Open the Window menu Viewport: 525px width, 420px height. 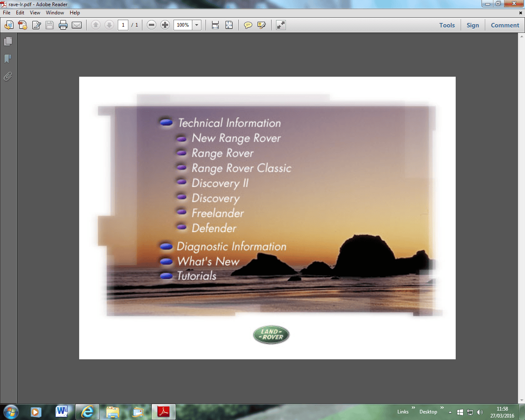pyautogui.click(x=55, y=13)
